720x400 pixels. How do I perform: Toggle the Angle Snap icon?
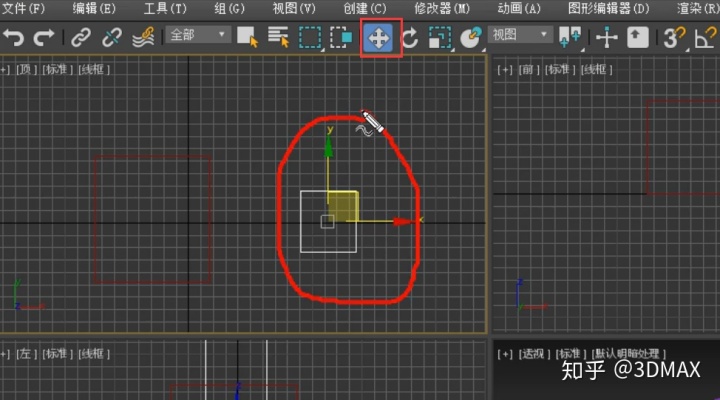(706, 37)
